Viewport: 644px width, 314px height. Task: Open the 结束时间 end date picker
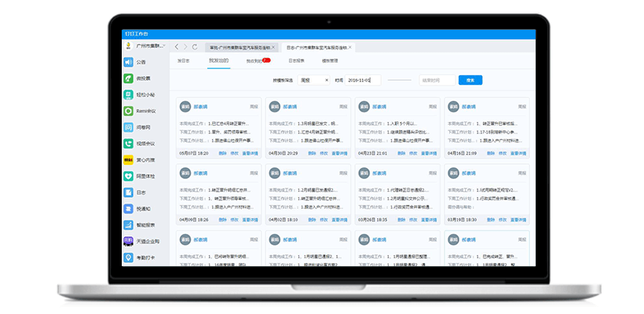pos(436,80)
